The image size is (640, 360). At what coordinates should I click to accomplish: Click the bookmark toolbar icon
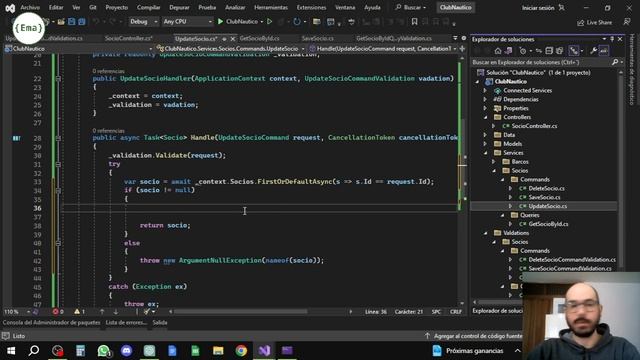(414, 22)
